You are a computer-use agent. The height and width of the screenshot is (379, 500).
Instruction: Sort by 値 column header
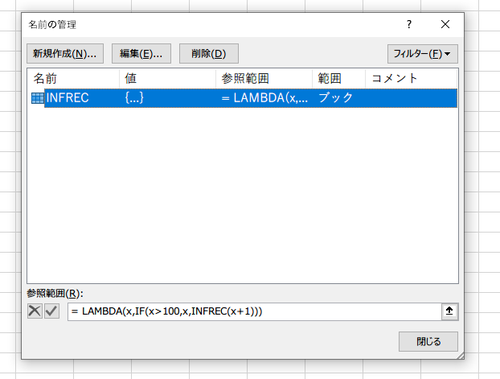[x=167, y=79]
